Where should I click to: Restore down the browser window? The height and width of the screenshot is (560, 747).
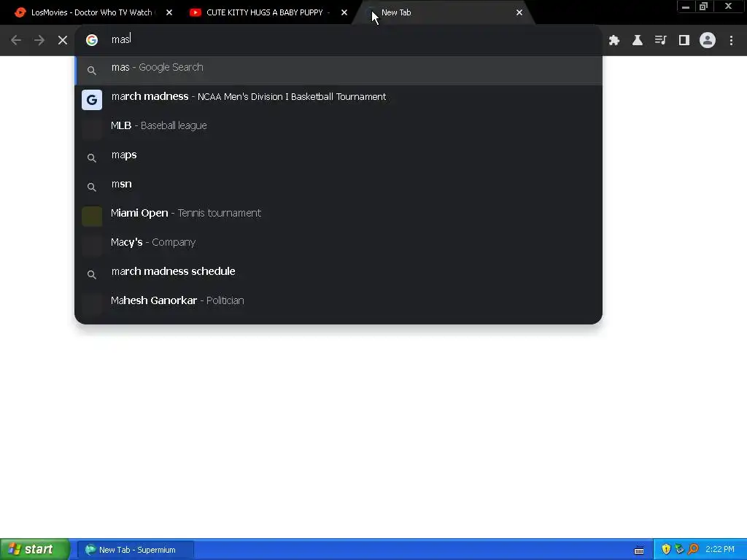point(704,7)
